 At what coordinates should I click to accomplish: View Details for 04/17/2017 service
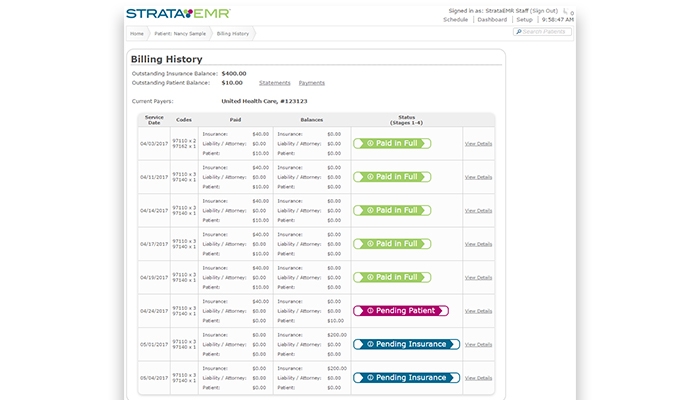pos(478,244)
